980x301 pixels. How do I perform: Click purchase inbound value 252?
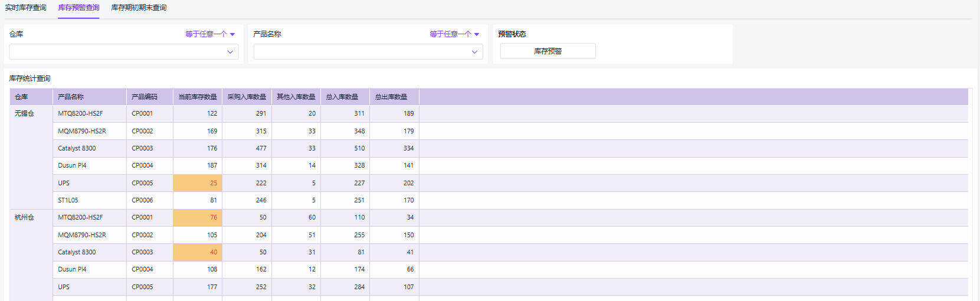pyautogui.click(x=247, y=287)
